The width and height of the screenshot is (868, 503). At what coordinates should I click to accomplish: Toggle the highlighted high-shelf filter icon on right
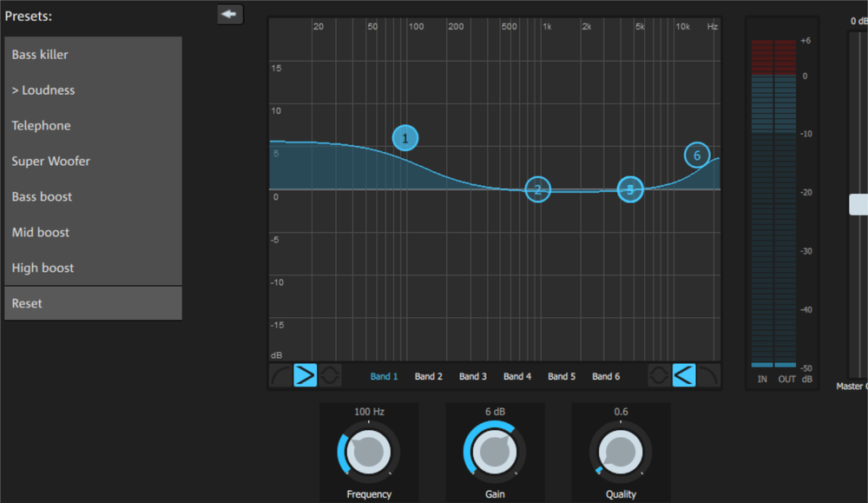click(x=684, y=375)
